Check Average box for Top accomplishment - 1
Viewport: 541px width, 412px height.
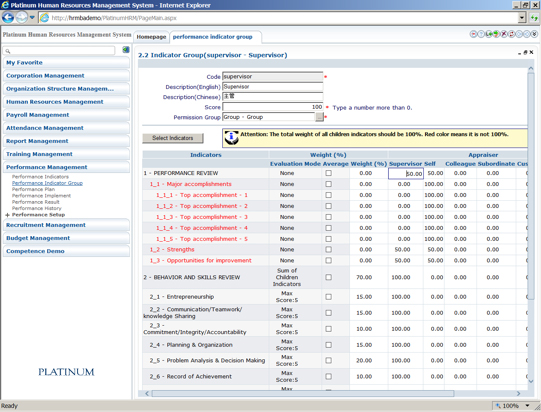click(x=328, y=195)
